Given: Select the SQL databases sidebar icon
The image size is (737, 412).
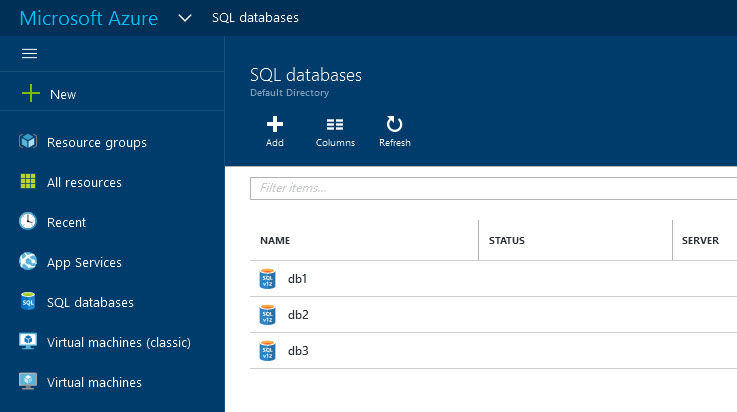Looking at the screenshot, I should point(29,302).
